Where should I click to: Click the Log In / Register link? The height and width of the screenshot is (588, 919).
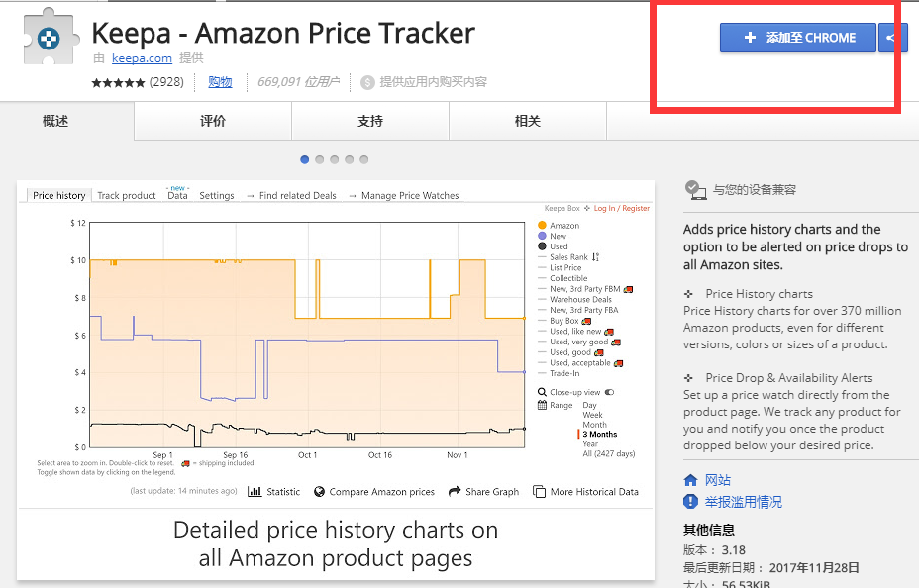click(x=621, y=208)
